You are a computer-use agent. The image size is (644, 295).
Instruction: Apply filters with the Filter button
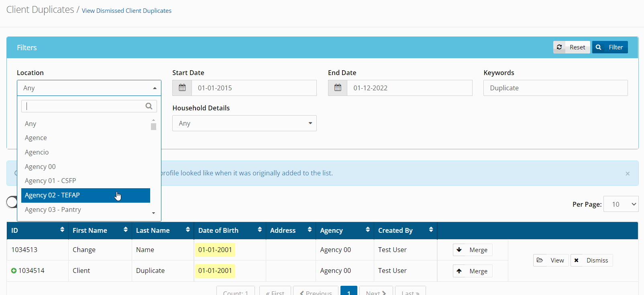point(609,47)
